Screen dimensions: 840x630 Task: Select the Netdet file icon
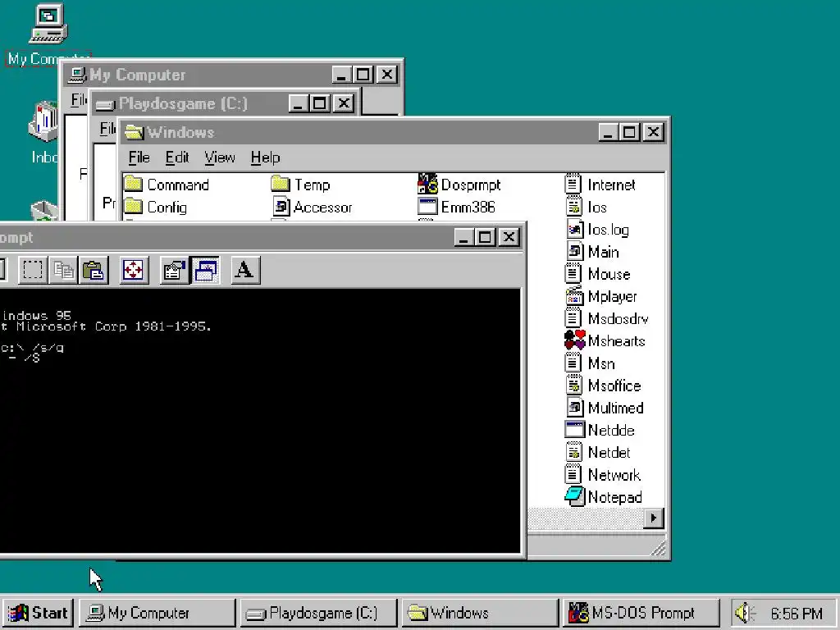(573, 452)
